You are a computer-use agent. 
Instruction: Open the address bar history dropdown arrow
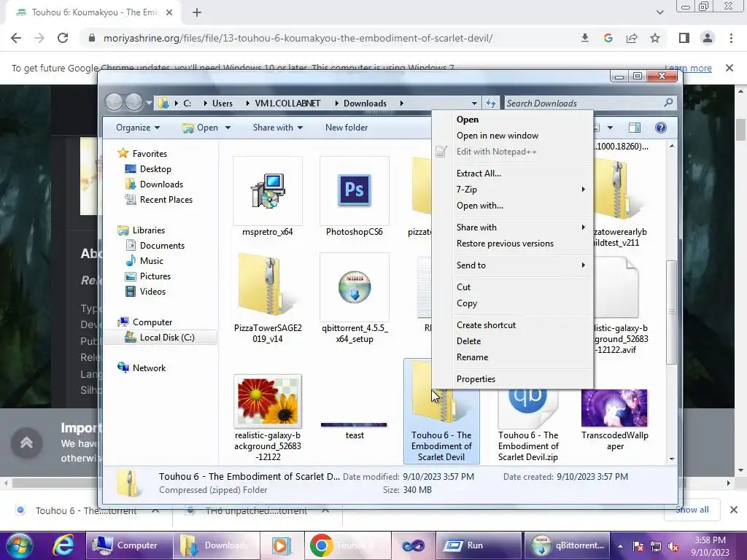pyautogui.click(x=474, y=104)
